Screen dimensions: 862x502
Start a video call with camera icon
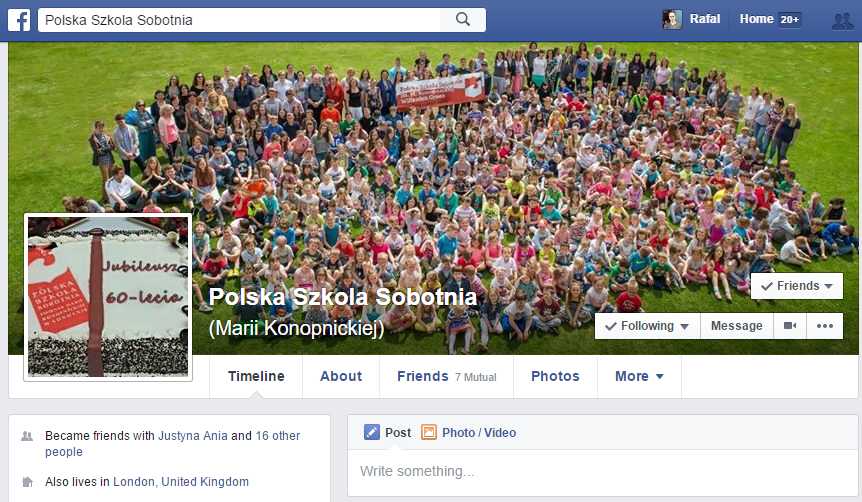click(790, 326)
